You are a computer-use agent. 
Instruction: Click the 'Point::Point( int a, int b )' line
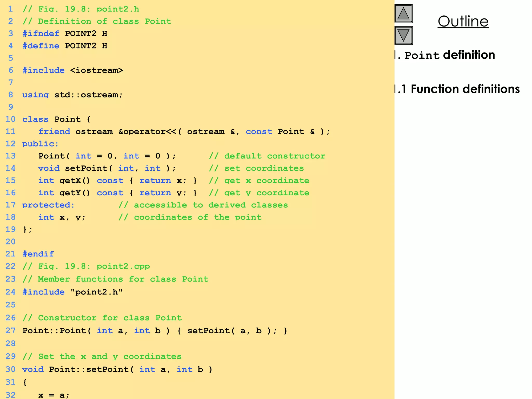click(155, 331)
